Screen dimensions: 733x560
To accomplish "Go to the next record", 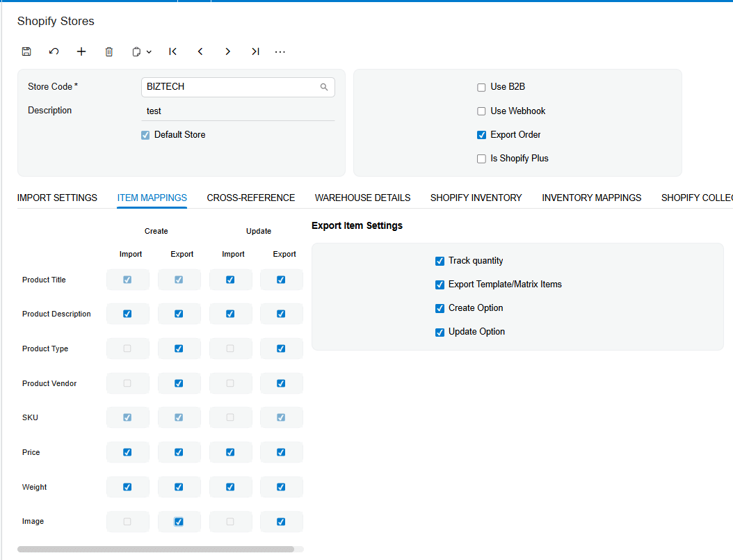I will [227, 51].
